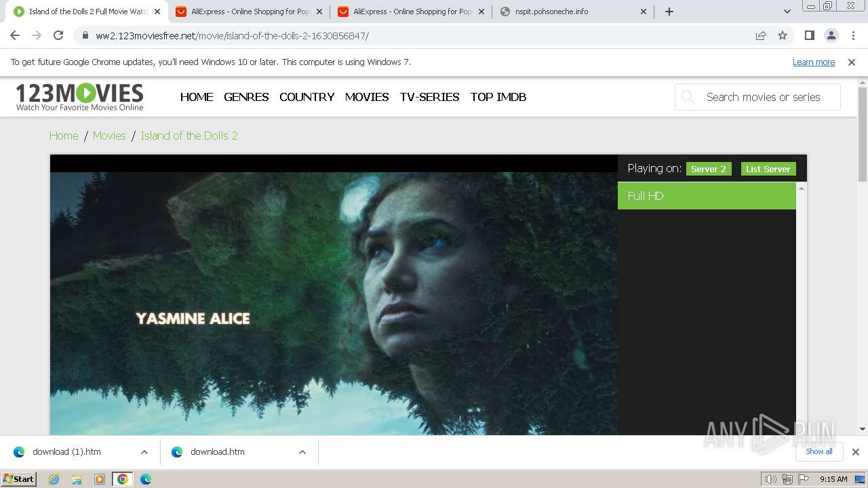The height and width of the screenshot is (488, 868).
Task: Switch to nspit.pohsoneche.info tab
Action: 574,12
